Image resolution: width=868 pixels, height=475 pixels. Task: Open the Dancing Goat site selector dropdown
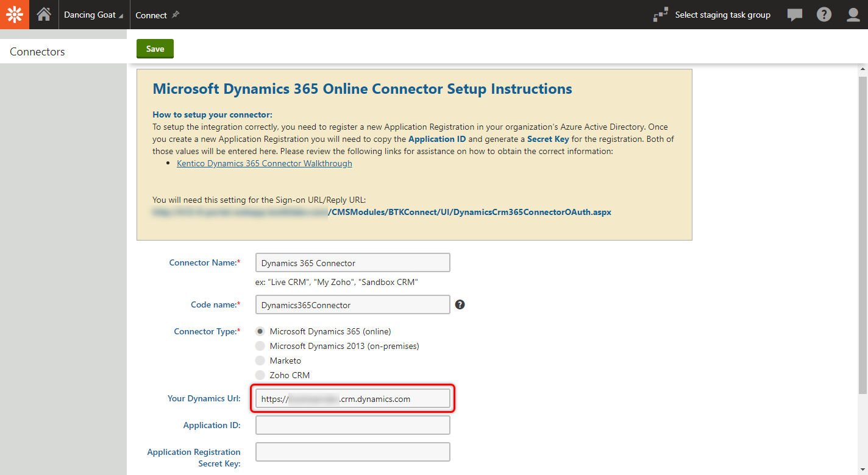point(94,15)
